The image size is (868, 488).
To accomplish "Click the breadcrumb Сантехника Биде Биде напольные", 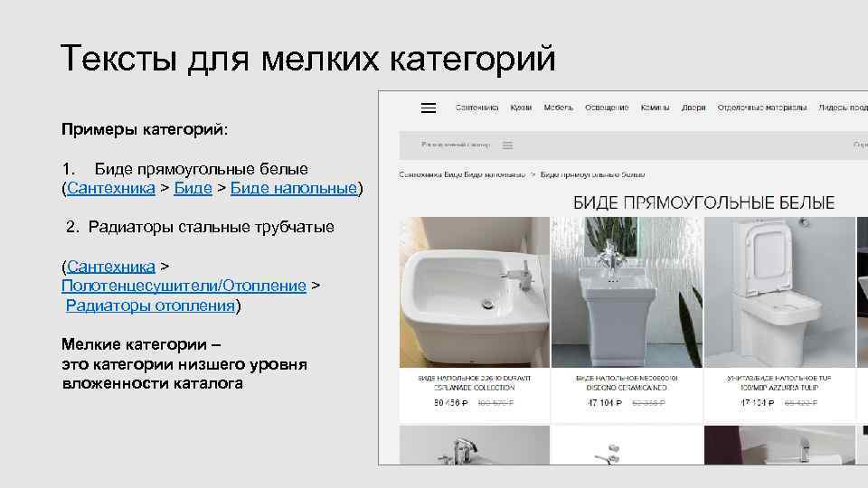I will coord(462,174).
